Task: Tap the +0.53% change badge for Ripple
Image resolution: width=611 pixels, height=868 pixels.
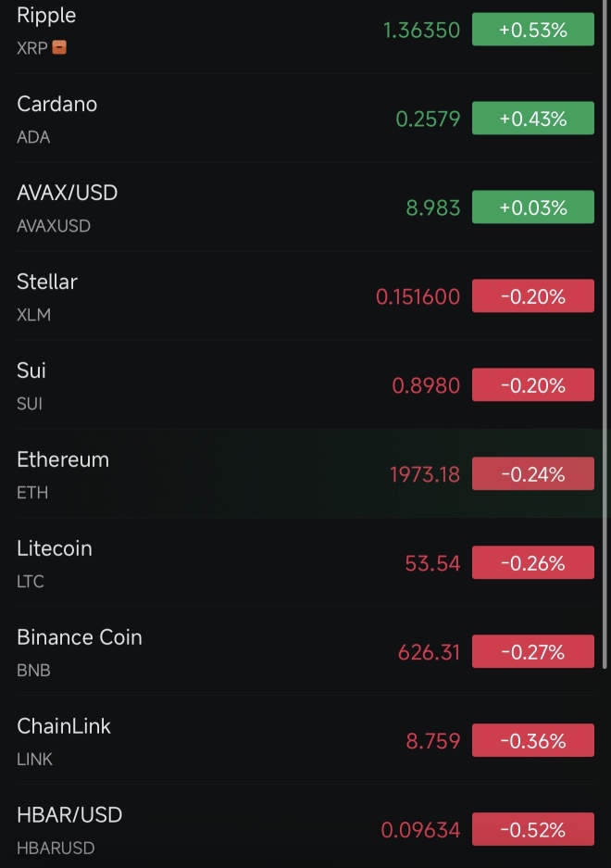Action: (x=533, y=30)
